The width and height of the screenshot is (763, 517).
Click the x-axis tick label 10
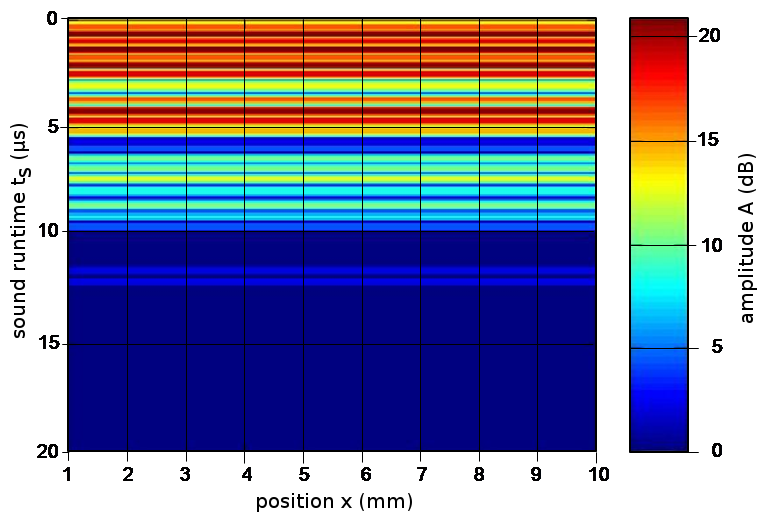598,472
